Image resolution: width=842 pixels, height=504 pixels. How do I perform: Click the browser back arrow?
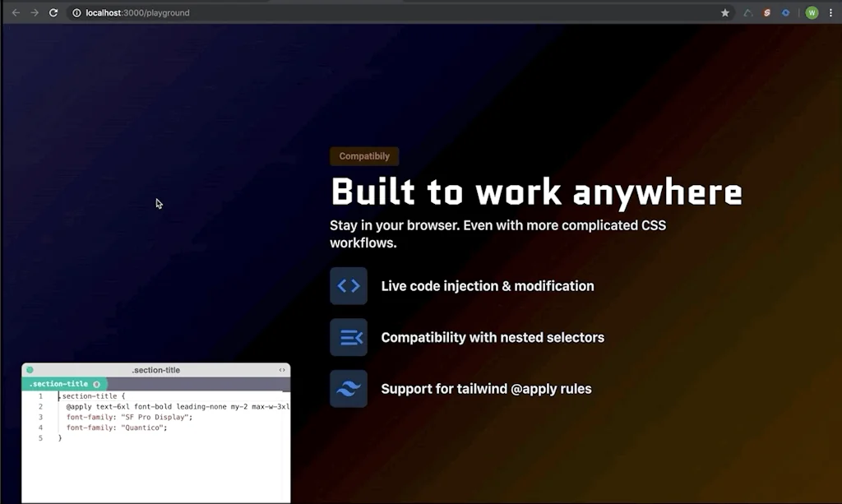16,12
